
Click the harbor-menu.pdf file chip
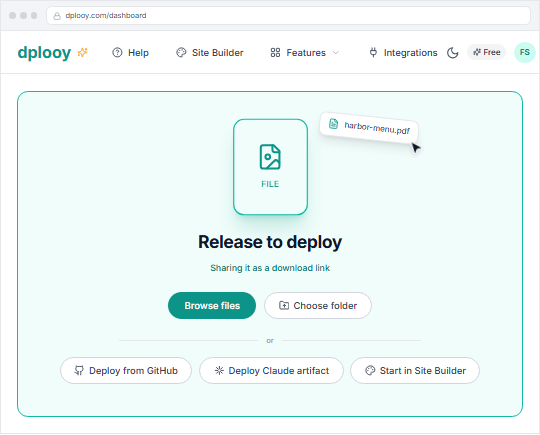point(369,128)
